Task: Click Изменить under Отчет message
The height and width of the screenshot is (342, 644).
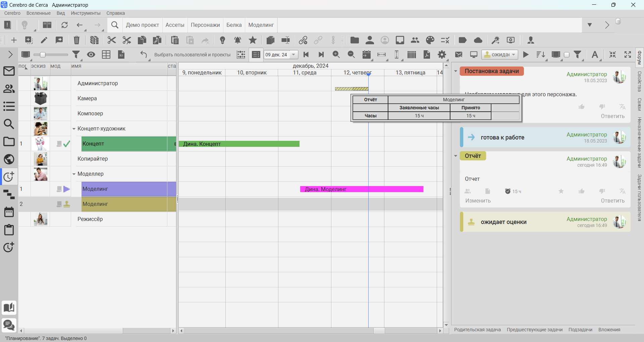Action: (478, 201)
